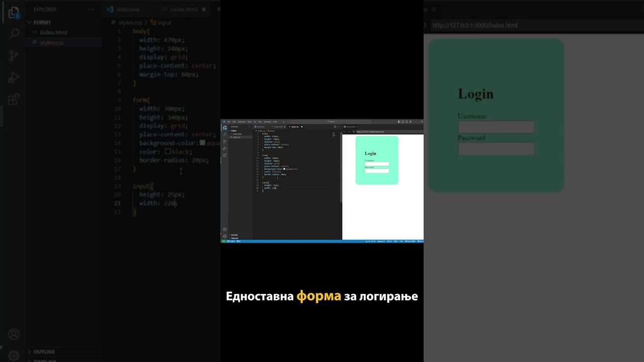This screenshot has width=644, height=362.
Task: Open the Search view in activity bar
Action: click(x=225, y=134)
